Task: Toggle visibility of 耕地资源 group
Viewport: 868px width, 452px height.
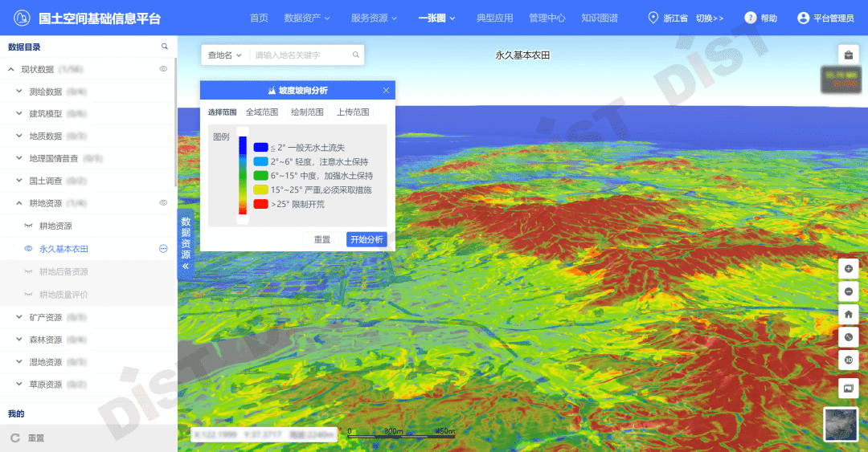Action: (x=163, y=203)
